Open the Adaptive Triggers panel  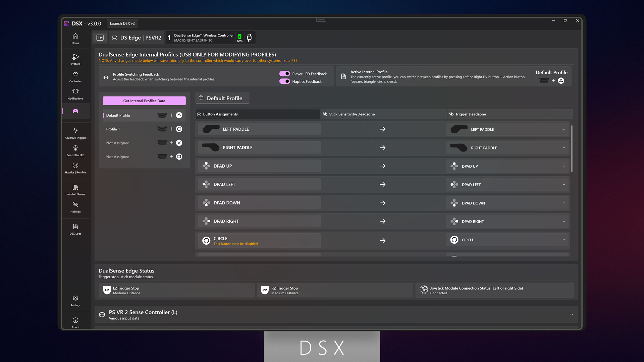[75, 133]
